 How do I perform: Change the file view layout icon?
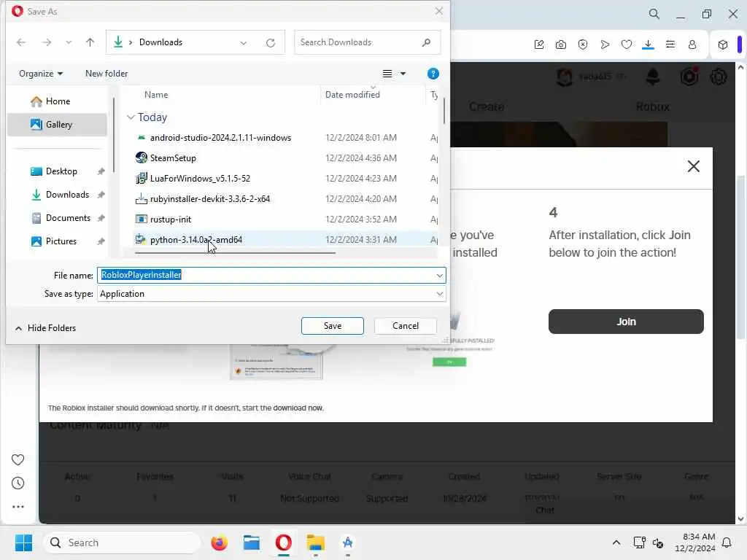387,74
